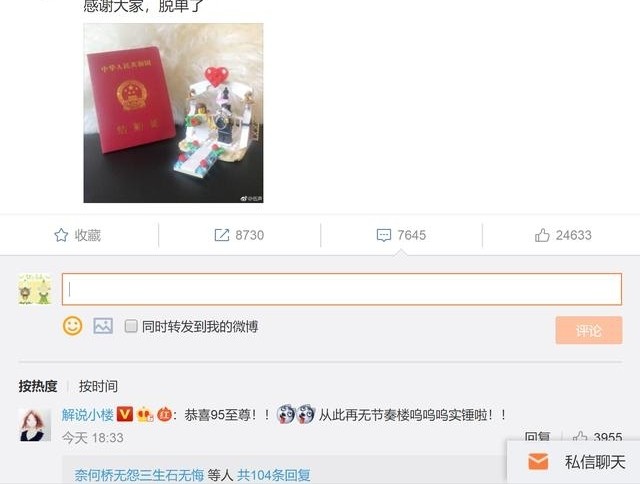Enable 同时转发到我的微博 checkbox
Viewport: 640px width, 484px height.
(131, 326)
